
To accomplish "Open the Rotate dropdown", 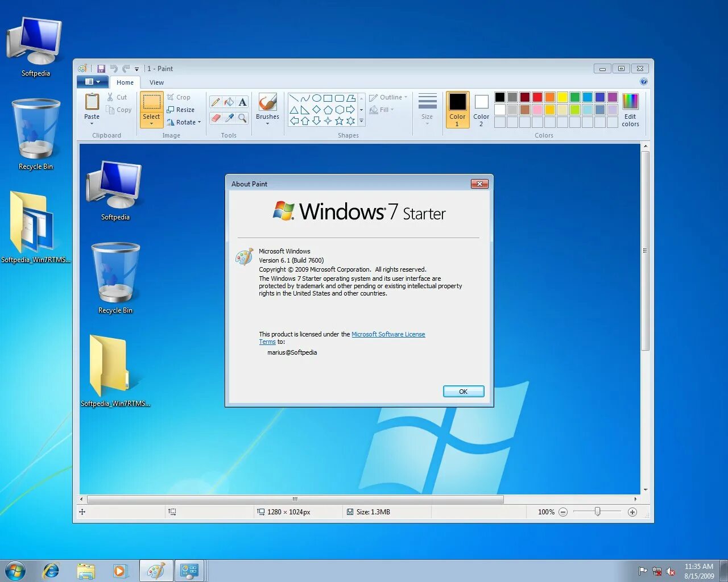I will [184, 122].
